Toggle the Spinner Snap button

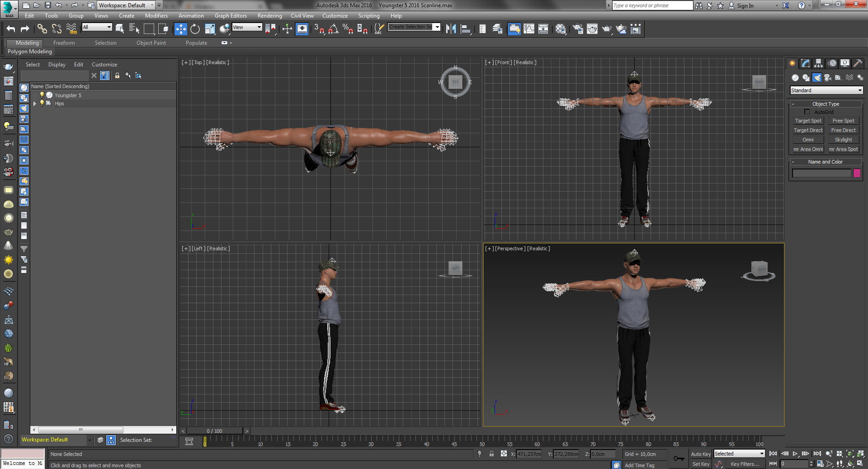(x=362, y=29)
